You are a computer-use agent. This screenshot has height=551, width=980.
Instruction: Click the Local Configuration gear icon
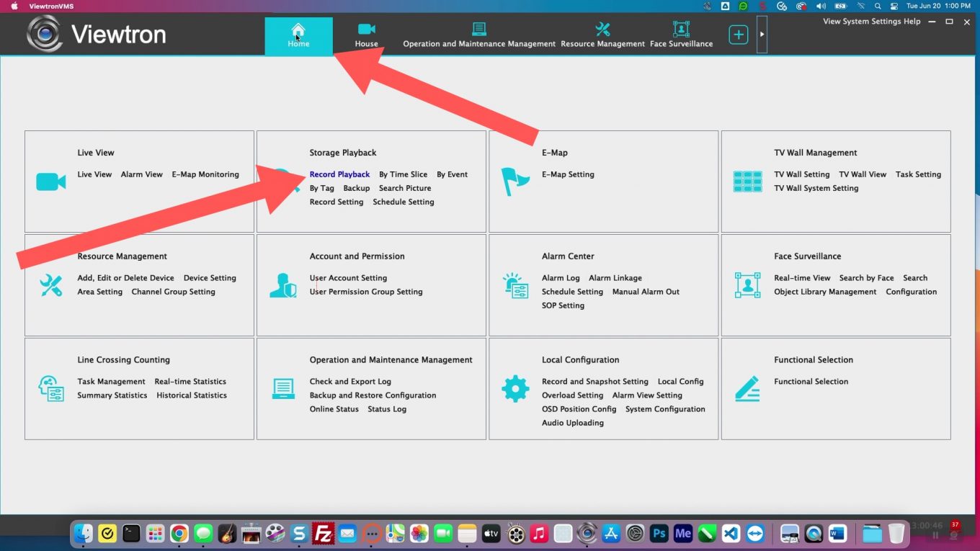point(515,389)
